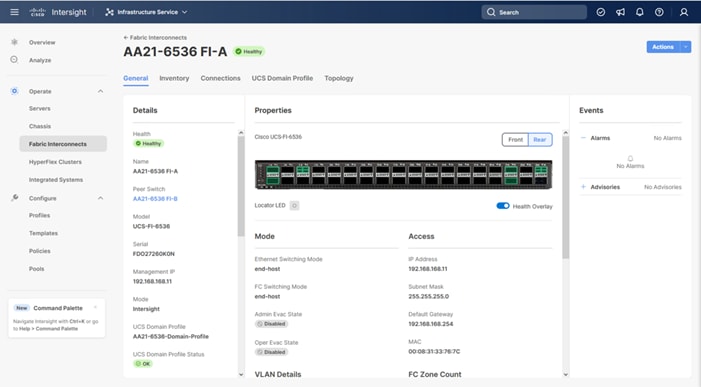Open HyperFlex Clusters in the sidebar

(x=55, y=162)
